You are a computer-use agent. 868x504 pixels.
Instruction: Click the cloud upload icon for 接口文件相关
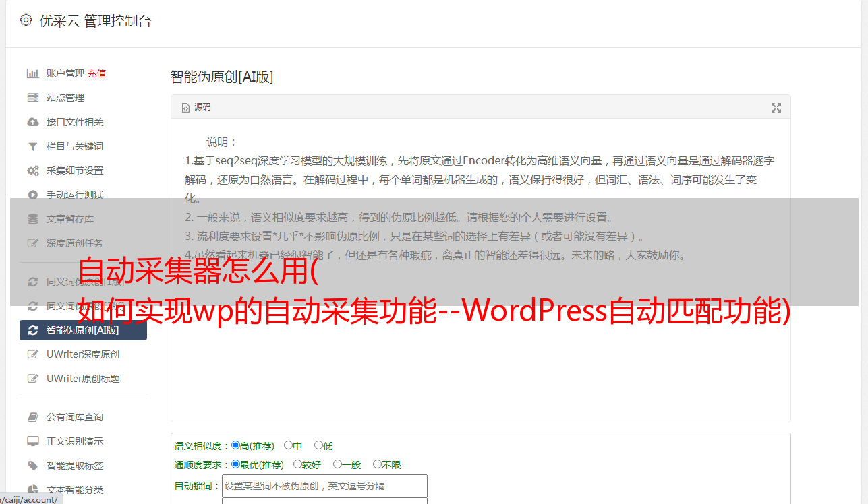coord(32,122)
